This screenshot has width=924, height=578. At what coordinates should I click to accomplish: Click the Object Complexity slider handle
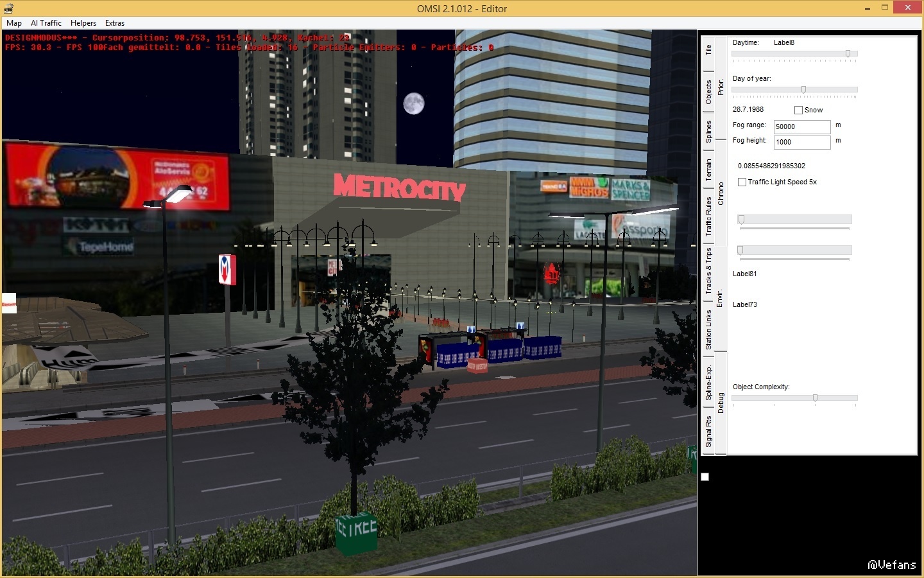point(815,398)
